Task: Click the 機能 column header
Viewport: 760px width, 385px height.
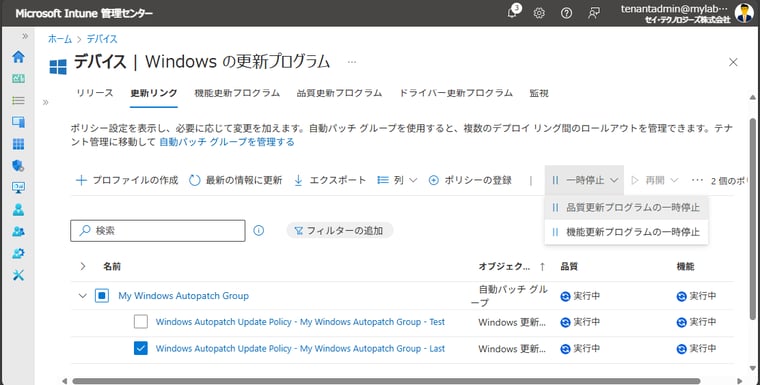Action: point(685,266)
